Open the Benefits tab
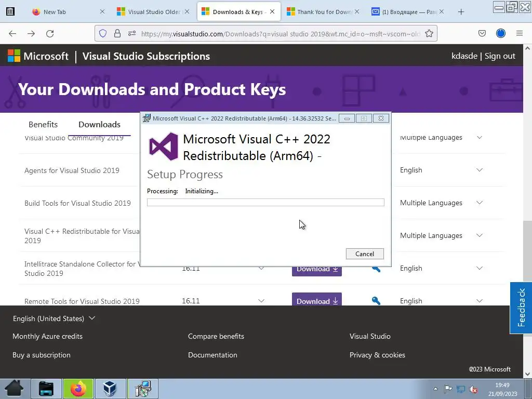This screenshot has width=532, height=399. pyautogui.click(x=43, y=125)
